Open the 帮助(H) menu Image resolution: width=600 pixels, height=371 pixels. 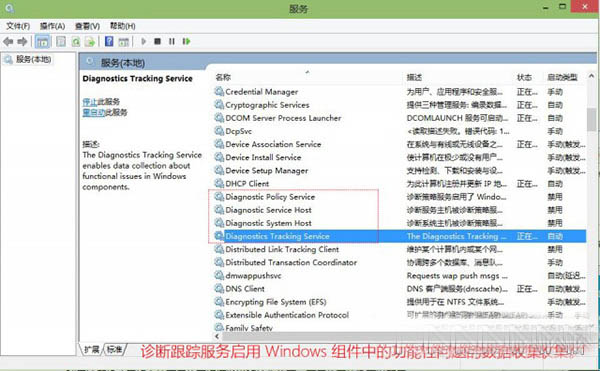(122, 26)
